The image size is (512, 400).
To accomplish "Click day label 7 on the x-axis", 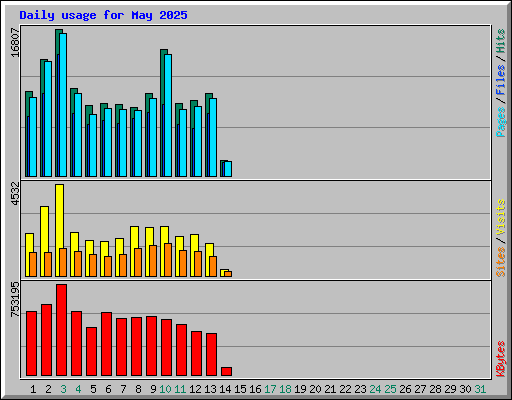I will point(123,389).
